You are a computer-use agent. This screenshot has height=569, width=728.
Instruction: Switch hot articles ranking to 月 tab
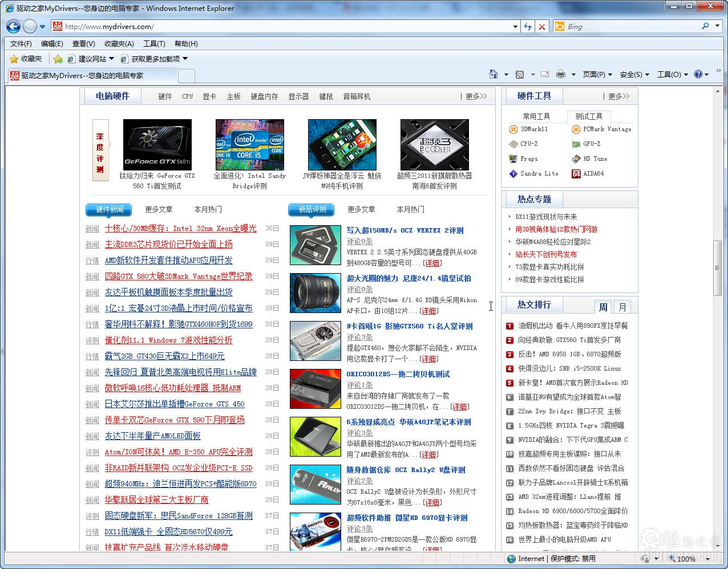pos(622,307)
